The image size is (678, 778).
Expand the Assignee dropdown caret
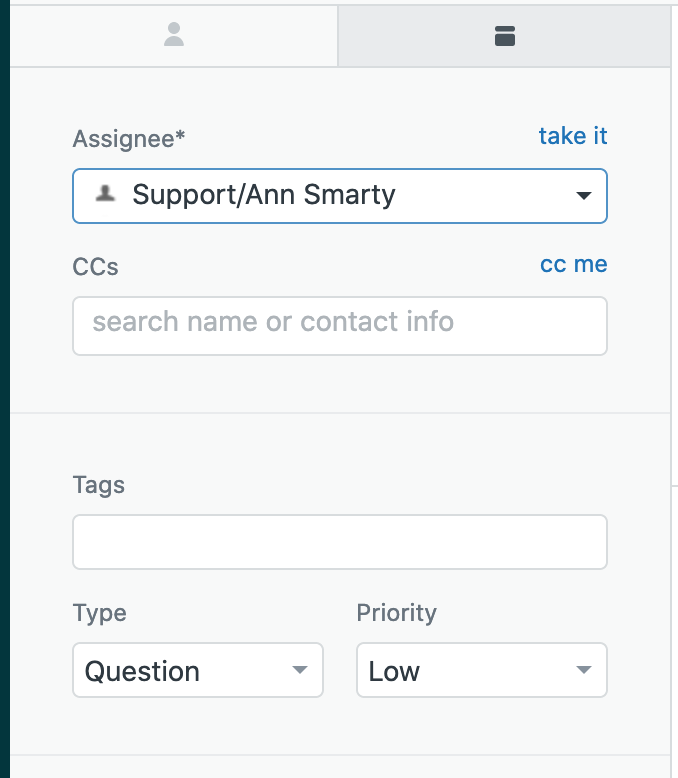pyautogui.click(x=584, y=195)
